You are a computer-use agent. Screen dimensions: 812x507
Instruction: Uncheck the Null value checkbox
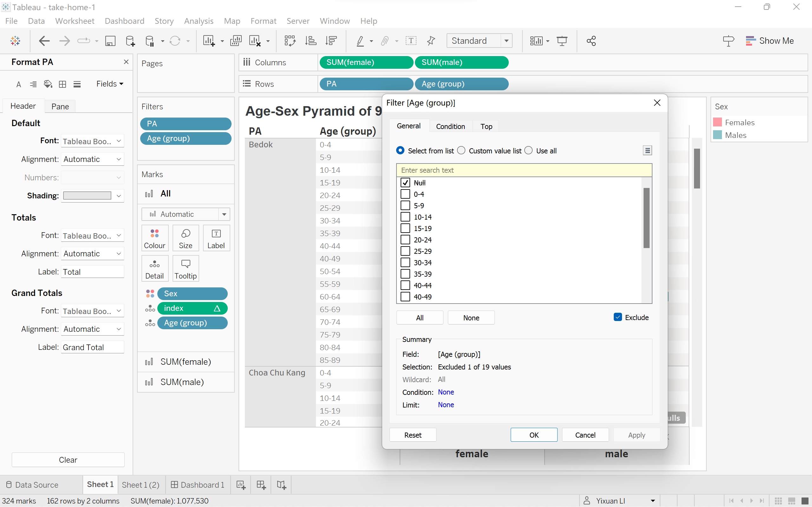point(405,183)
